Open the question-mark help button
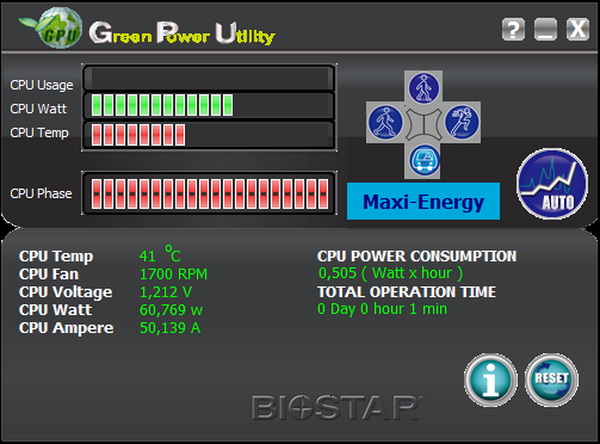Screen dimensions: 600x444 click(x=513, y=29)
